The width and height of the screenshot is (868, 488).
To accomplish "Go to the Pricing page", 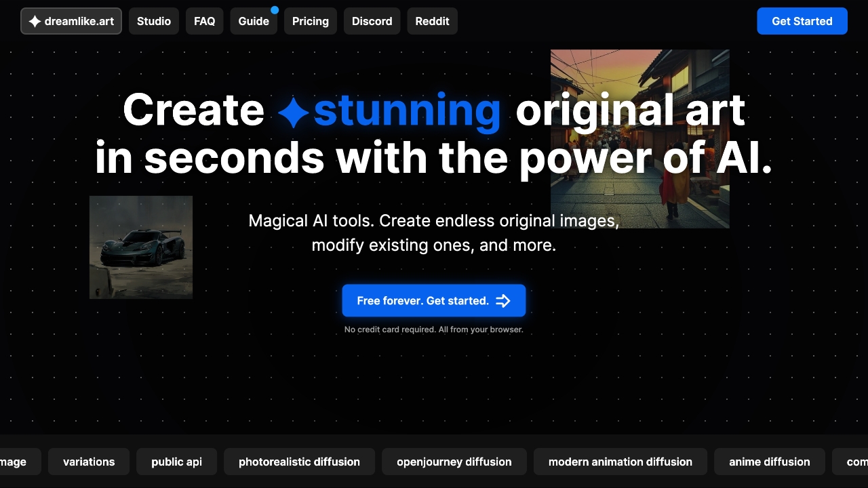I will 310,21.
